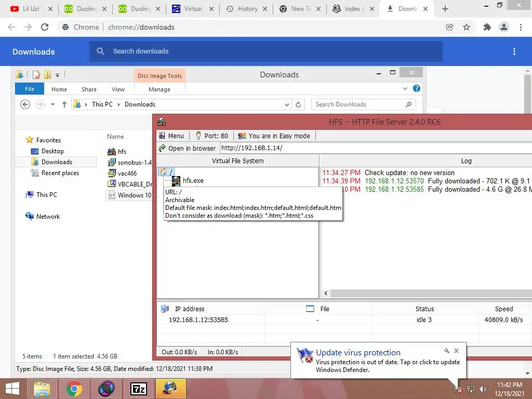Open Explorer address history dropdown
The height and width of the screenshot is (399, 532).
287,104
